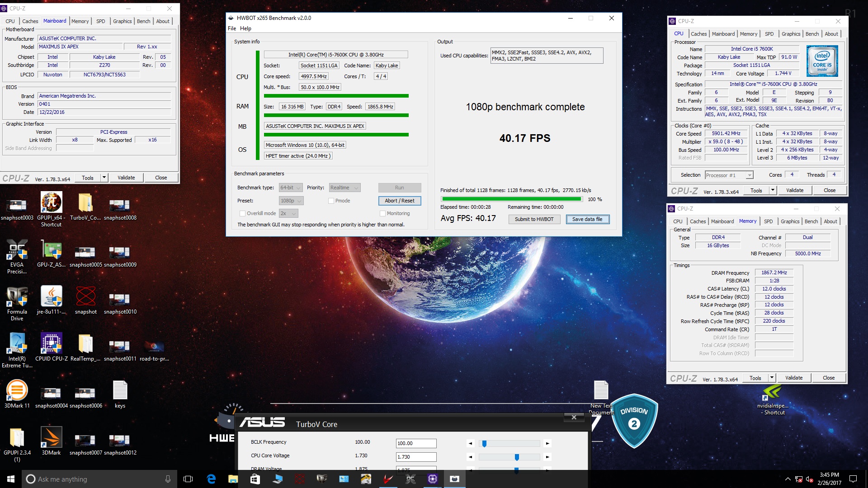This screenshot has width=868, height=488.
Task: Open File Explorer from taskbar
Action: (233, 479)
